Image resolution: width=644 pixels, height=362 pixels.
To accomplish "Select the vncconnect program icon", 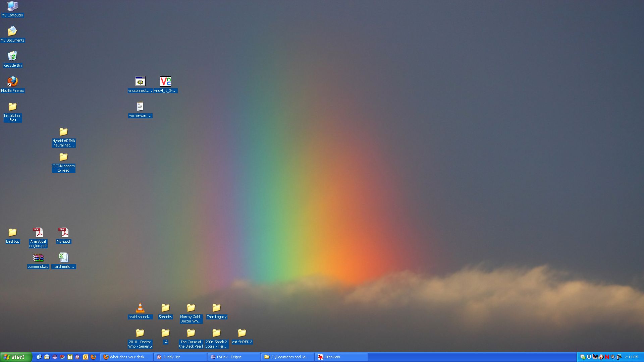I will [x=140, y=81].
